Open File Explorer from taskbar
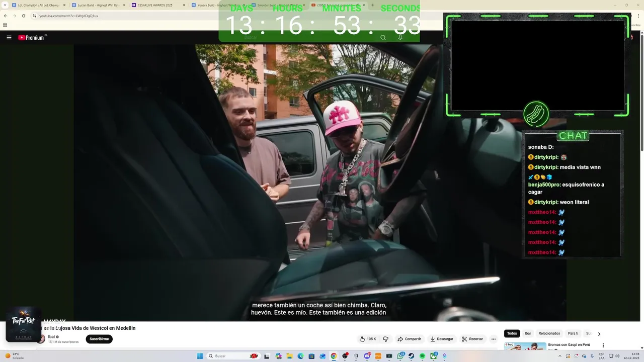Viewport: 644px width, 362px height. coord(289,356)
